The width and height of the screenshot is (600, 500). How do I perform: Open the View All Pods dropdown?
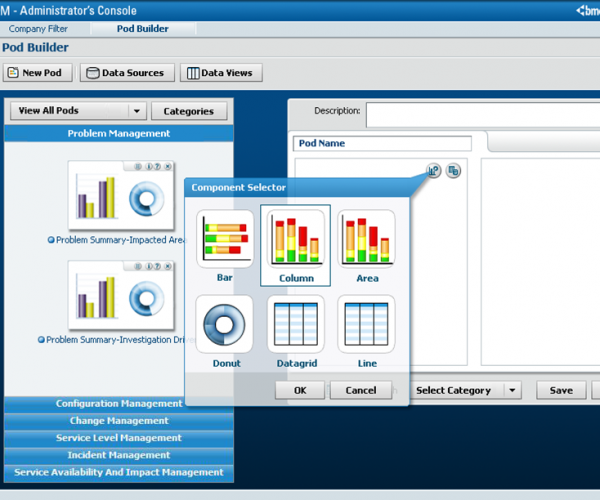tap(78, 111)
